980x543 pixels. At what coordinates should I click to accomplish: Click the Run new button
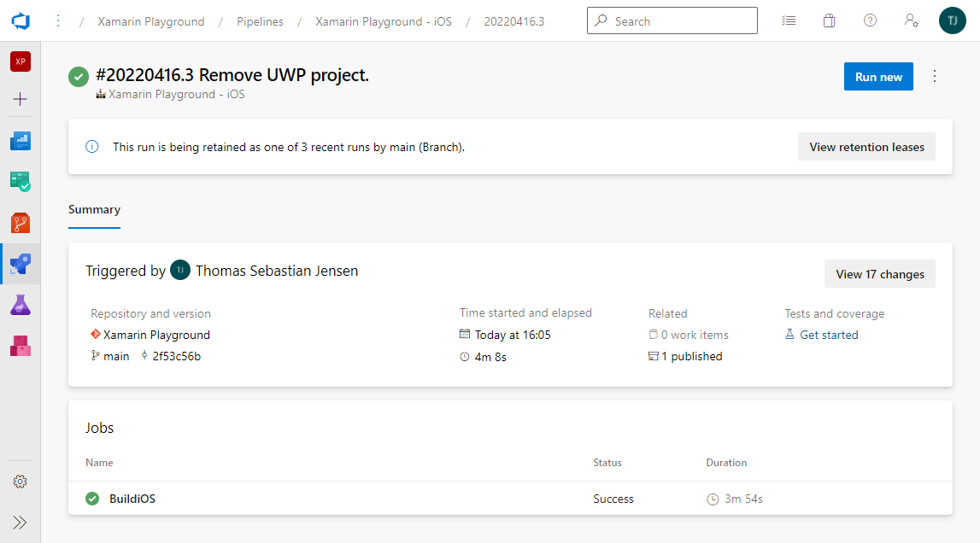(878, 77)
